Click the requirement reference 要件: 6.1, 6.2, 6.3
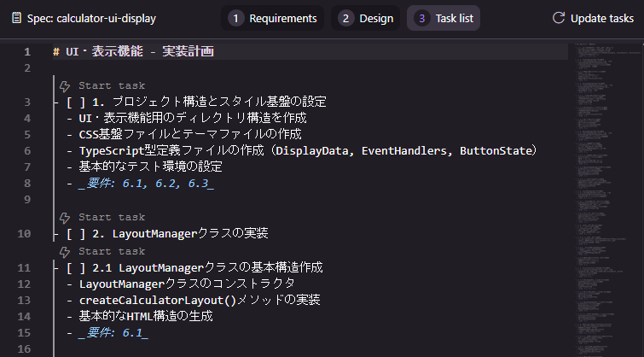This screenshot has width=644, height=357. tap(146, 183)
